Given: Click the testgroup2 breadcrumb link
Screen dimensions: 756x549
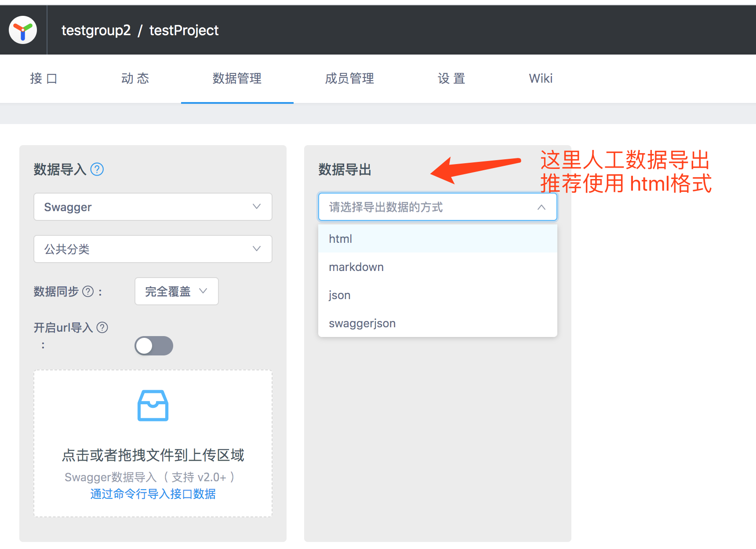Looking at the screenshot, I should [96, 30].
